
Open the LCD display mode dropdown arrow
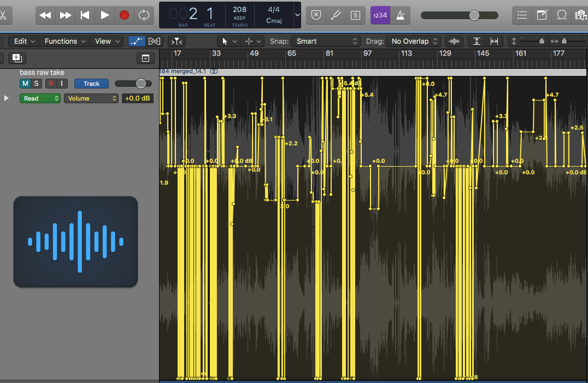pos(297,15)
